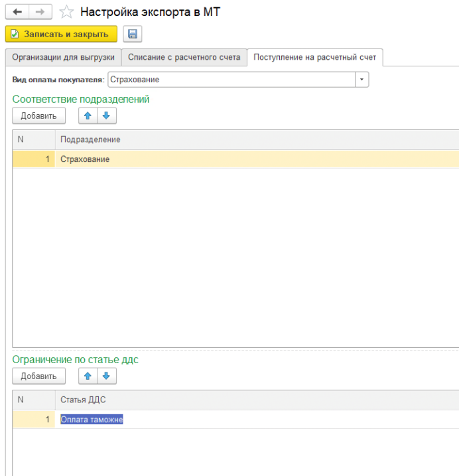
Task: Click Добавить under Соответствие подразделений
Action: tap(38, 116)
